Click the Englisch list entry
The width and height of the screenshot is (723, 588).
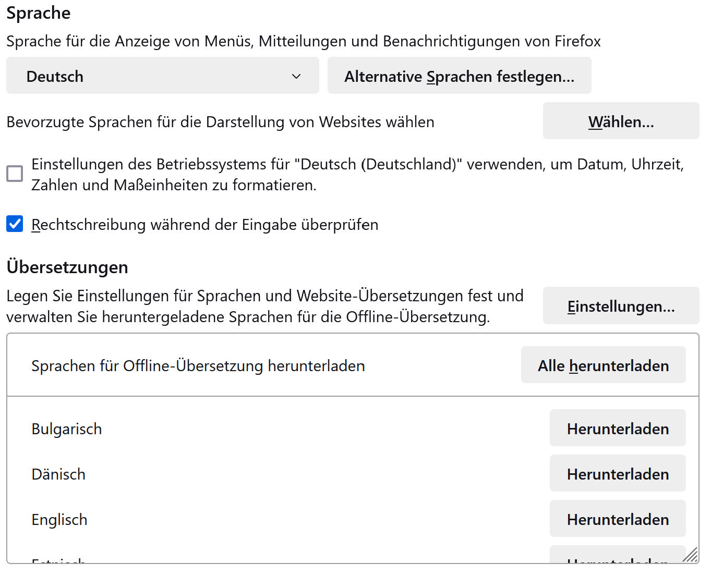(x=59, y=520)
